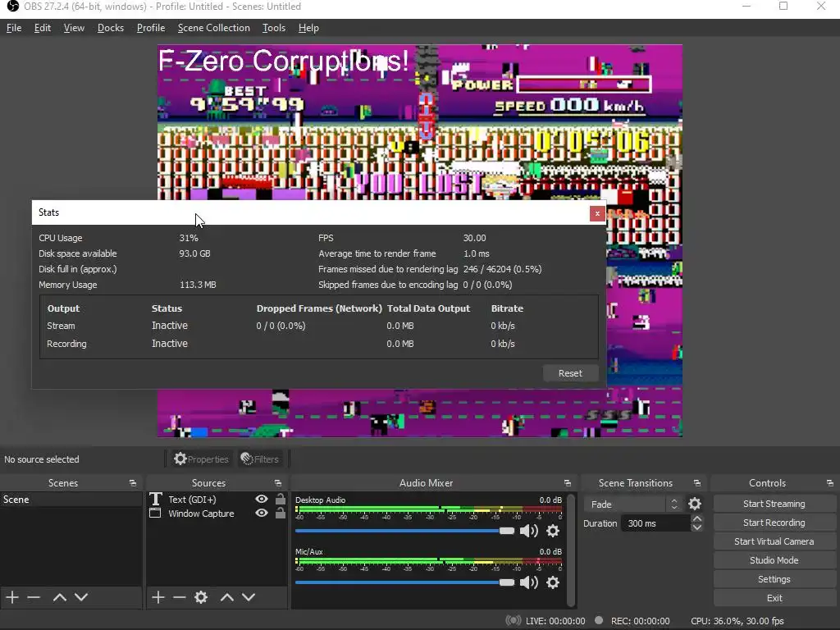Pop out the Sources dock
840x630 pixels.
pos(277,483)
